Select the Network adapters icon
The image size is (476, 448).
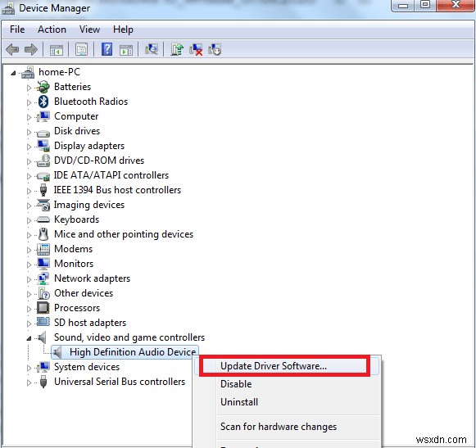point(43,278)
